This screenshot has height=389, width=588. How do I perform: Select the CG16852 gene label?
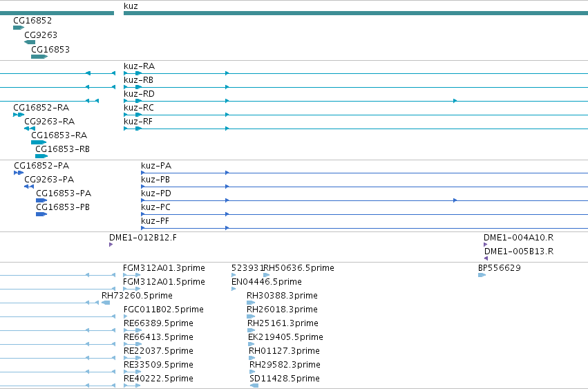(32, 21)
